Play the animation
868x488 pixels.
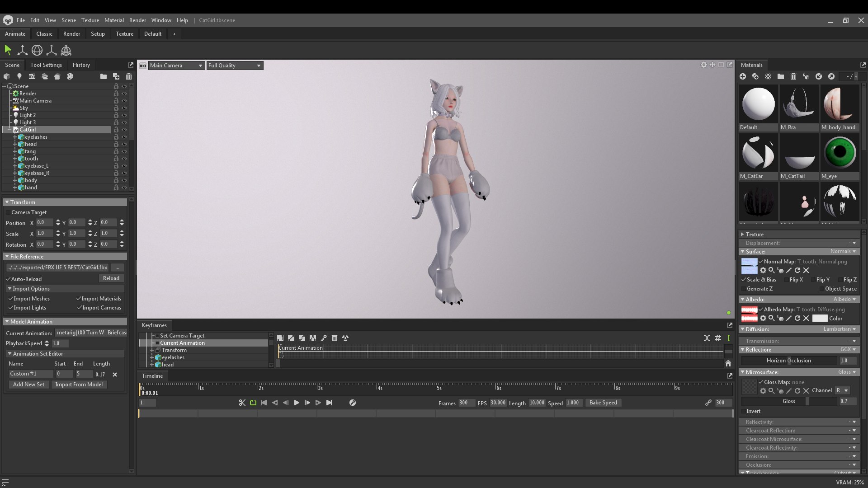pos(296,403)
